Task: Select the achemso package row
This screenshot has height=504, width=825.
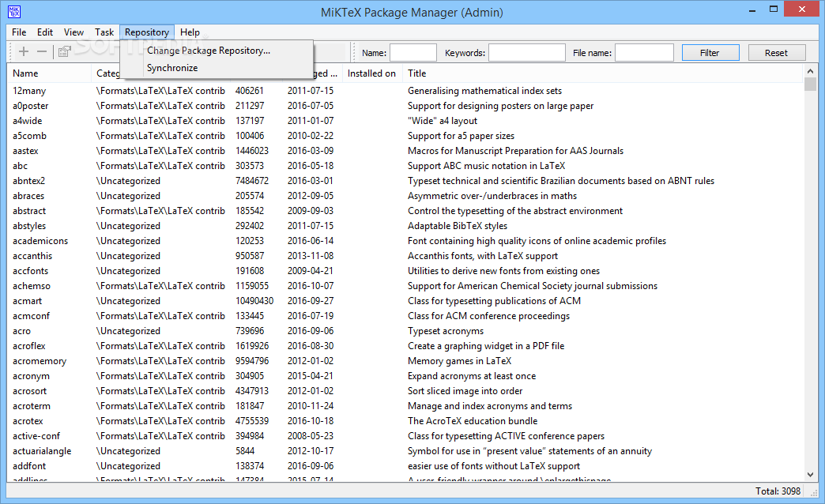Action: pos(405,286)
